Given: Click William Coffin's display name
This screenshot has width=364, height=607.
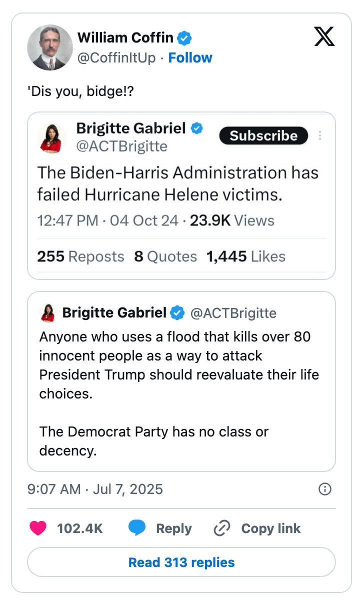Looking at the screenshot, I should (x=124, y=37).
